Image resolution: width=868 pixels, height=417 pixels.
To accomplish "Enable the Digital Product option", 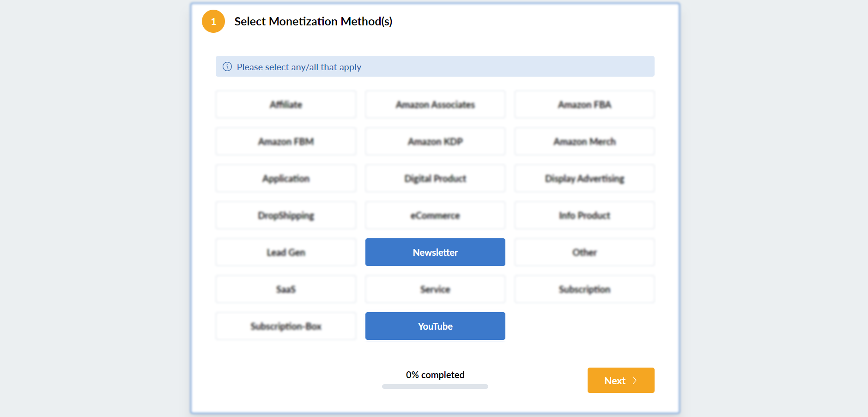I will tap(435, 178).
